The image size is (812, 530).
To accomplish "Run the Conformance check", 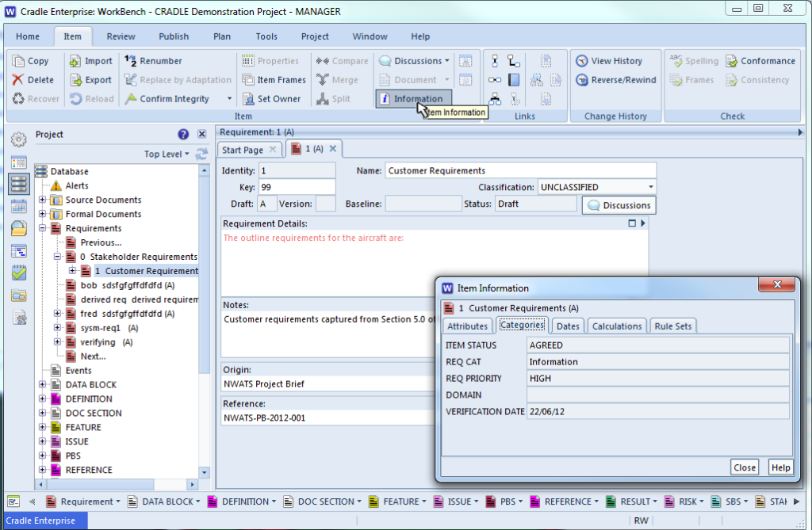I will point(760,61).
